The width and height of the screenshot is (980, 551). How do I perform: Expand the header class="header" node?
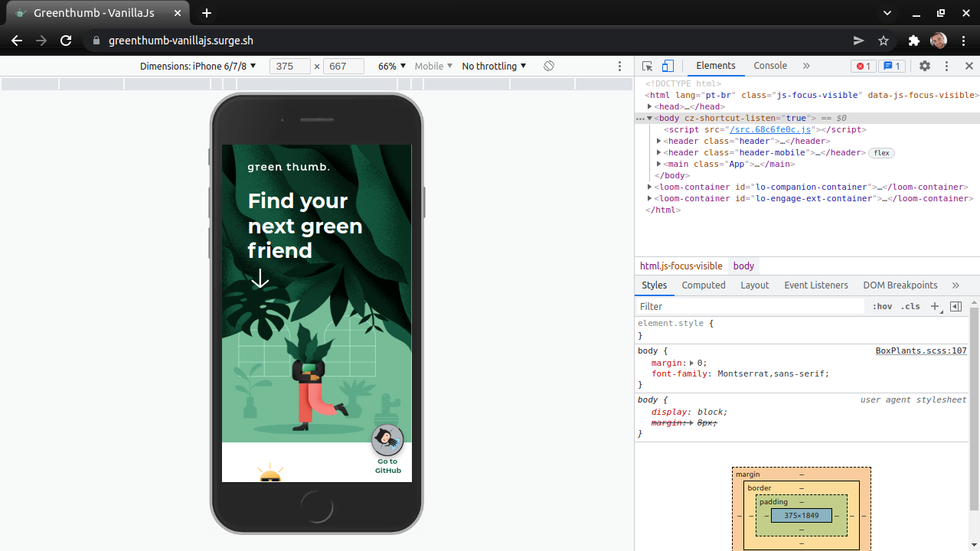click(658, 141)
